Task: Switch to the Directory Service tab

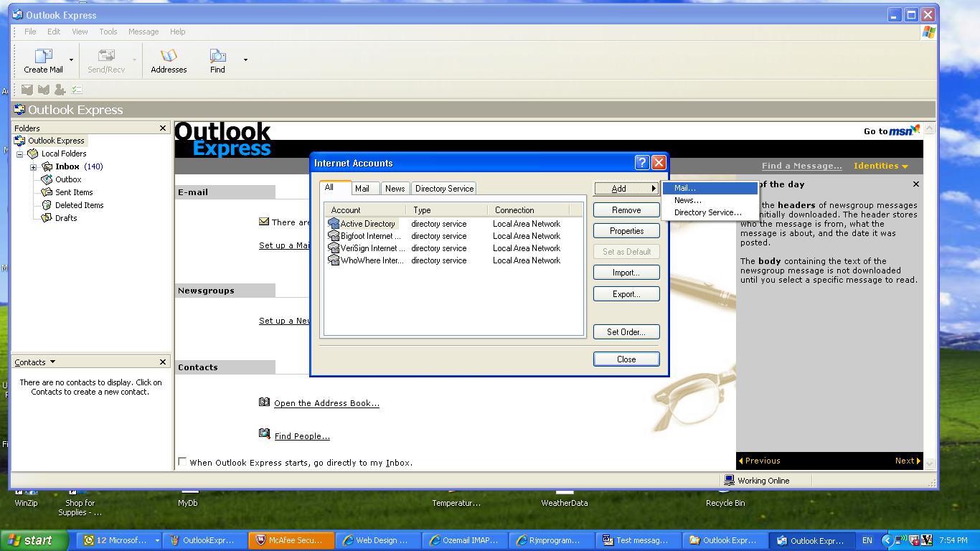Action: (x=444, y=189)
